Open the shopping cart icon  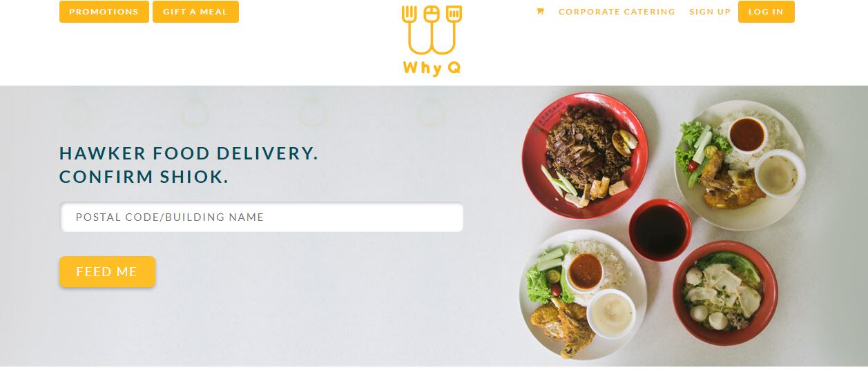(x=540, y=12)
